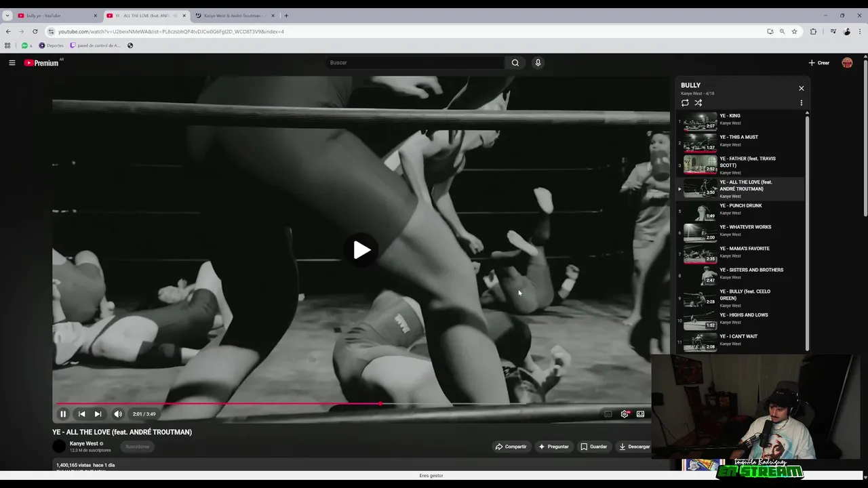Click the Descargar button
This screenshot has height=488, width=868.
coord(634,447)
